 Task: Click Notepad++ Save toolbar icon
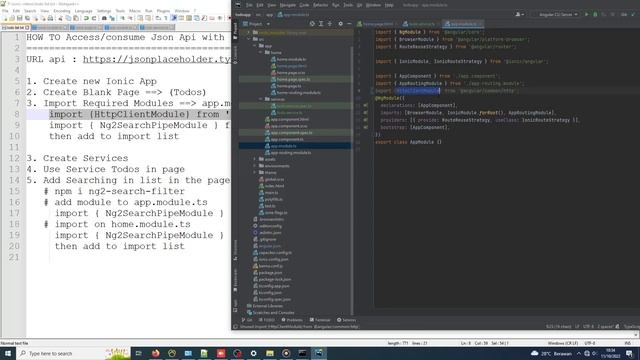coord(20,18)
